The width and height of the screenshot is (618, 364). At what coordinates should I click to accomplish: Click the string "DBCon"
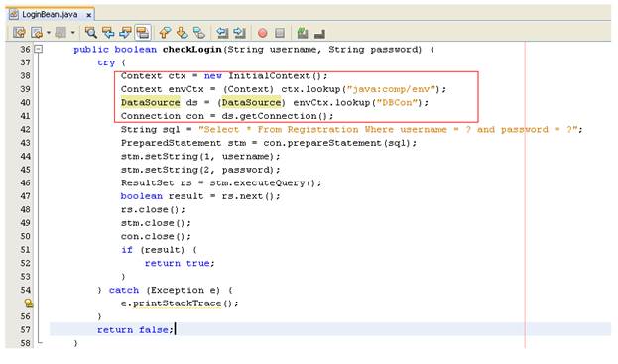[397, 102]
